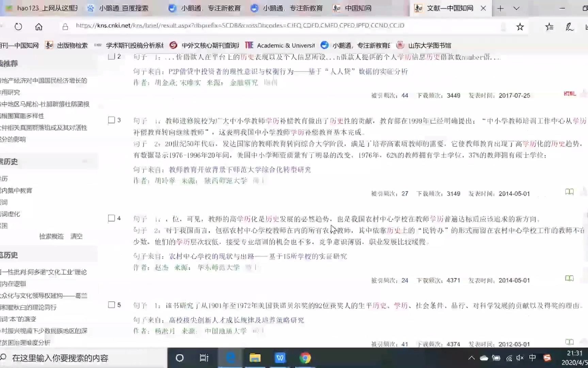
Task: Open article 农村中心学校的现状与出路
Action: coord(258,256)
